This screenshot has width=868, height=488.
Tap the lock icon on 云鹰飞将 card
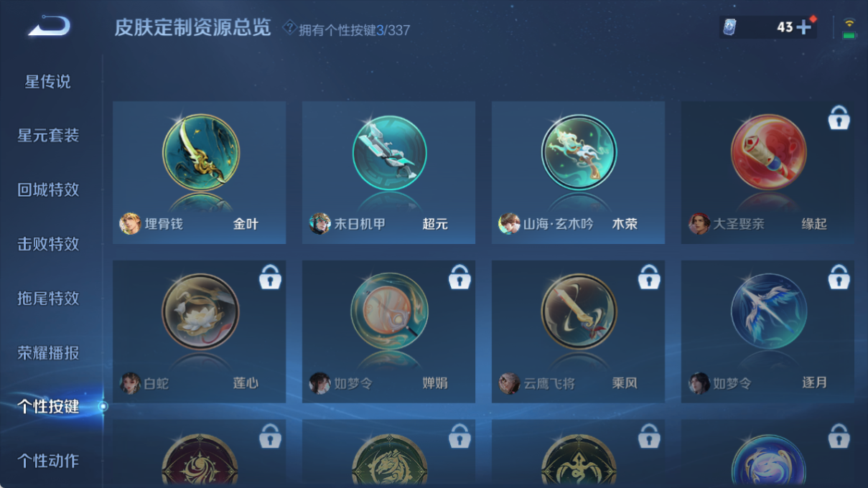point(649,276)
